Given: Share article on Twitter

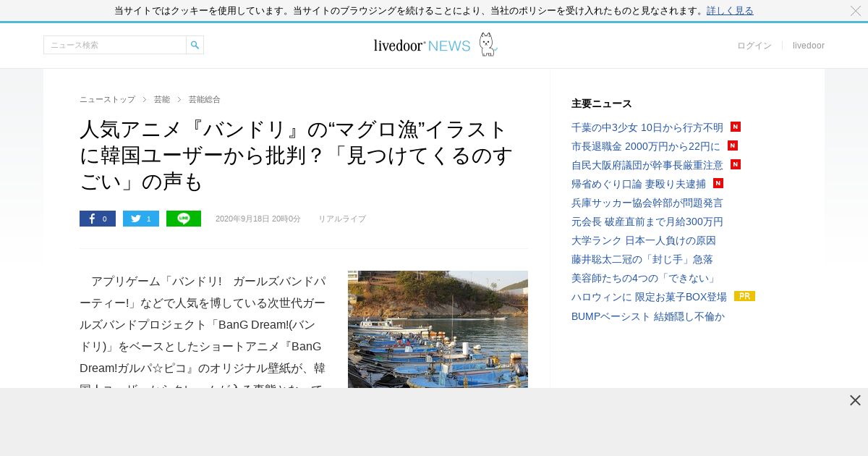Looking at the screenshot, I should click(x=141, y=219).
